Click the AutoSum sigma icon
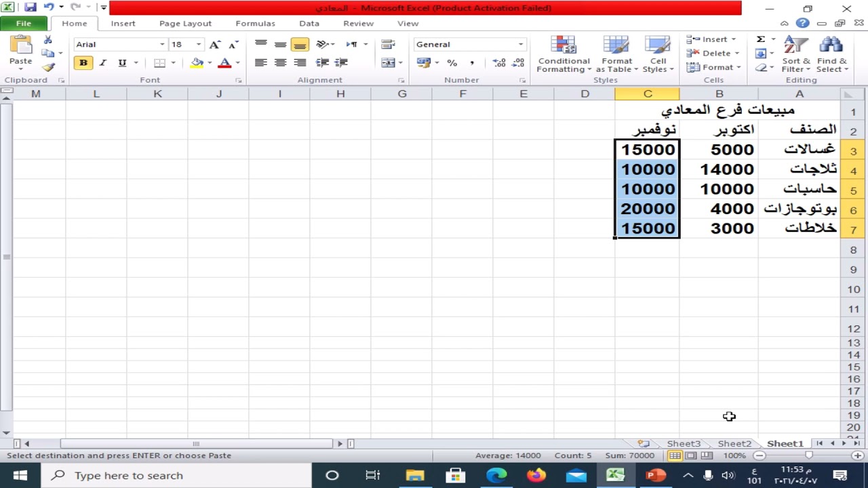 coord(761,39)
